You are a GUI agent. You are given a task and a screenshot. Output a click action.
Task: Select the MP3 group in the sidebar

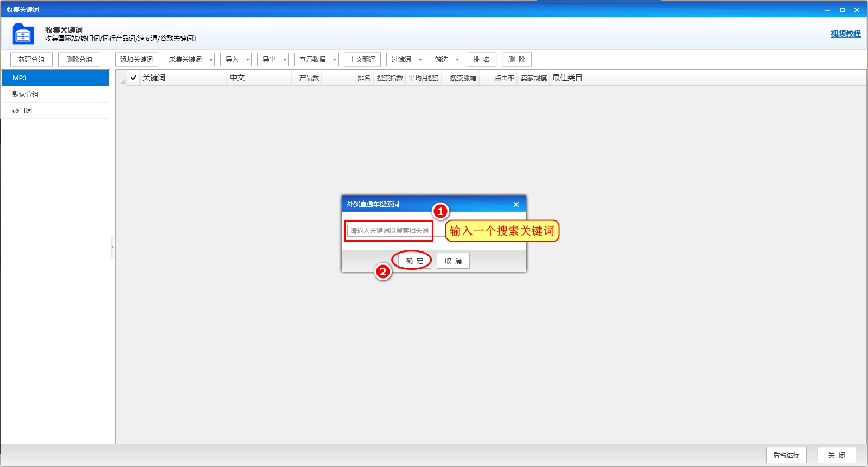(x=55, y=78)
